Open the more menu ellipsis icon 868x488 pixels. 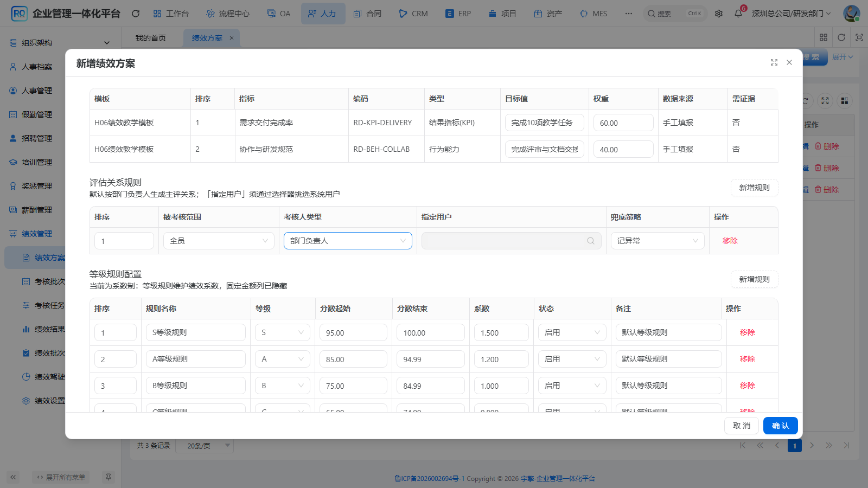point(628,14)
